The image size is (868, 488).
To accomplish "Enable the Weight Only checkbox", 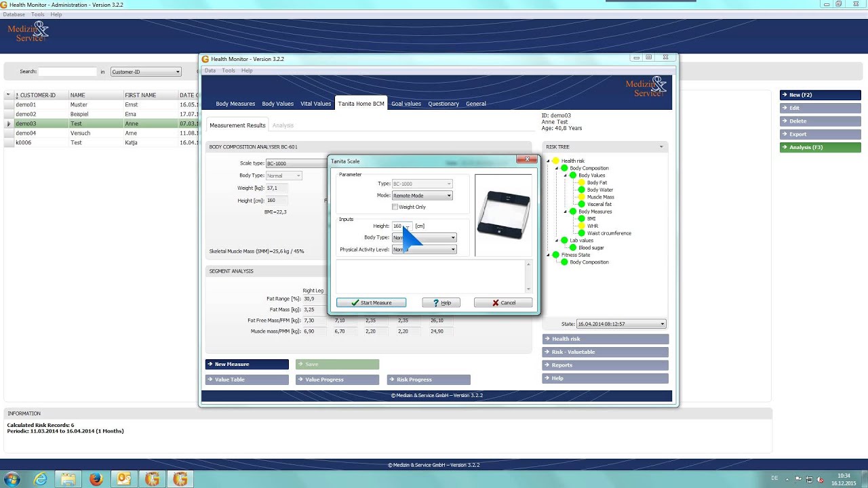I will coord(395,207).
